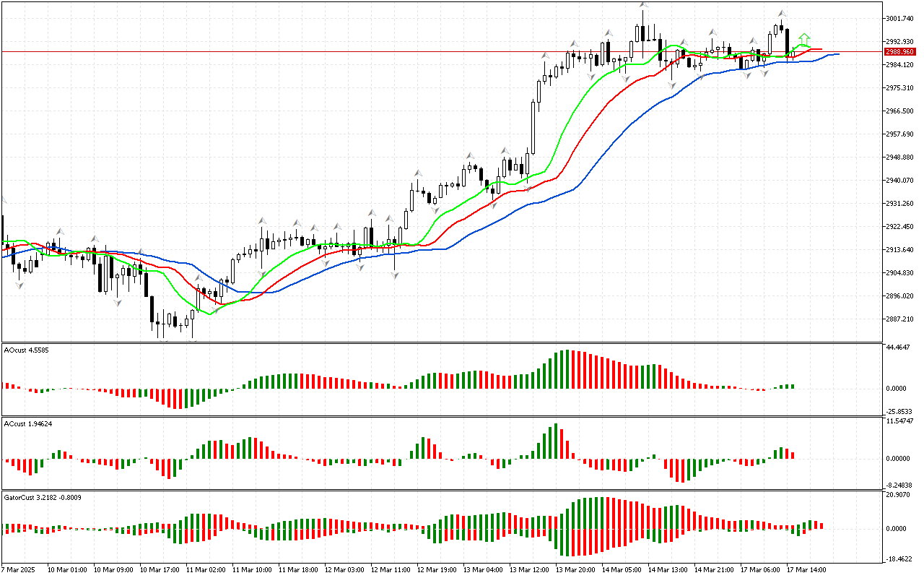This screenshot has height=578, width=924.
Task: Click the 12 Mar 19:00 time label
Action: tap(437, 569)
